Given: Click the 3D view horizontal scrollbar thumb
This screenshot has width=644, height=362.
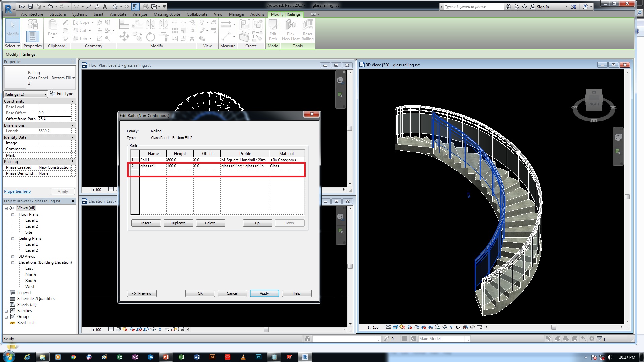Looking at the screenshot, I should 554,327.
